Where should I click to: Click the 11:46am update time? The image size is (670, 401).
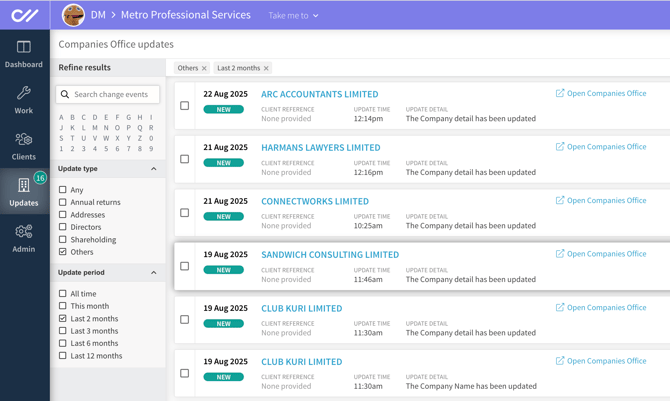(368, 280)
